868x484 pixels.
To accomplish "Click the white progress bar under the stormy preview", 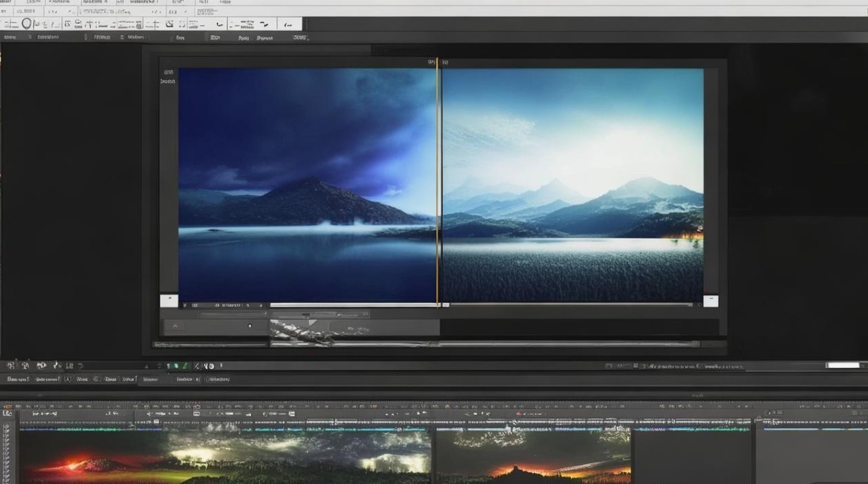I will (354, 305).
